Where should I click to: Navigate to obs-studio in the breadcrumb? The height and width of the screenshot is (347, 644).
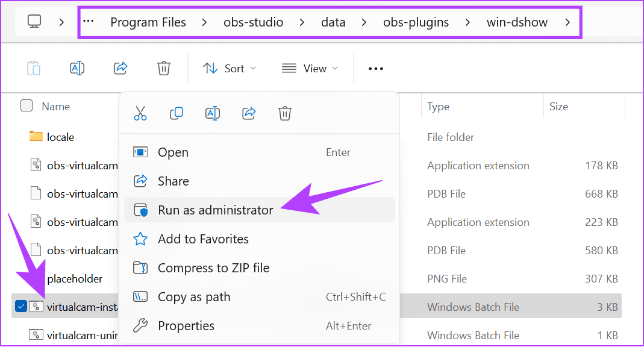pos(253,23)
